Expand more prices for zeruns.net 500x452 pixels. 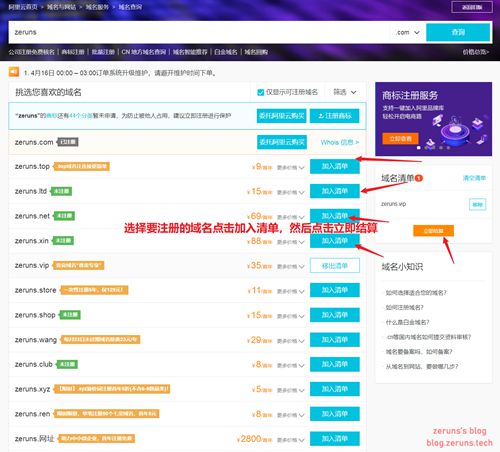click(x=291, y=217)
